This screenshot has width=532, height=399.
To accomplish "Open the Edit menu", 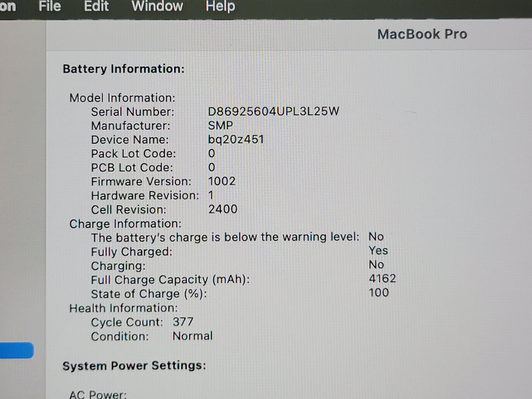I will (x=96, y=6).
